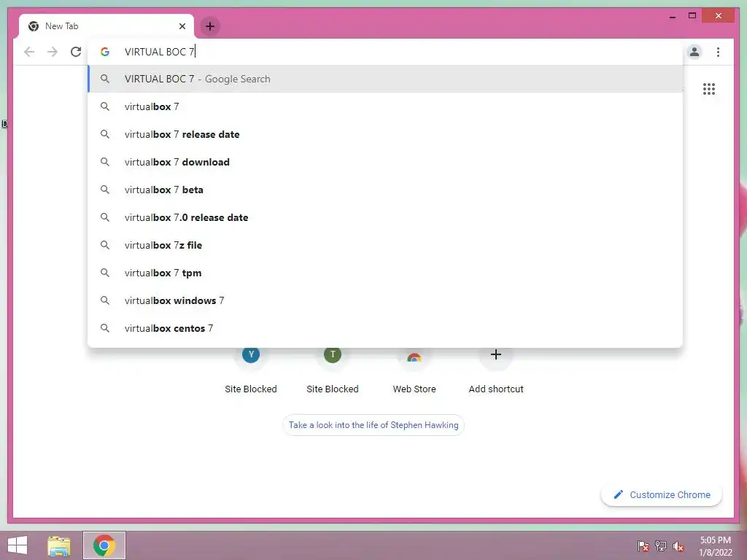Pick 'virtualbox centos 7' suggestion

pos(385,328)
